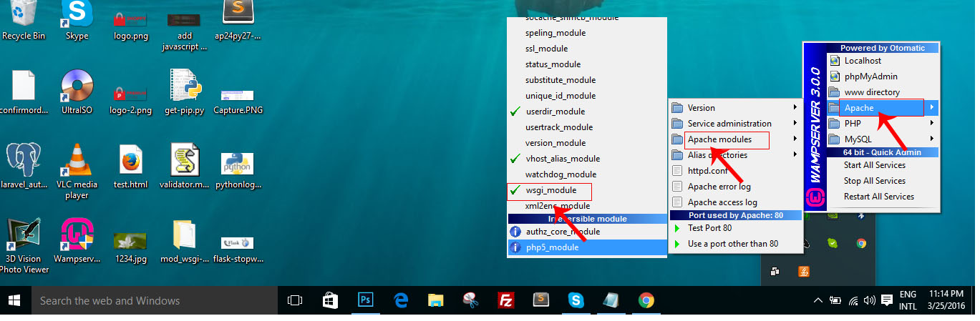Expand the PHP submenu
980x321 pixels.
pyautogui.click(x=882, y=124)
